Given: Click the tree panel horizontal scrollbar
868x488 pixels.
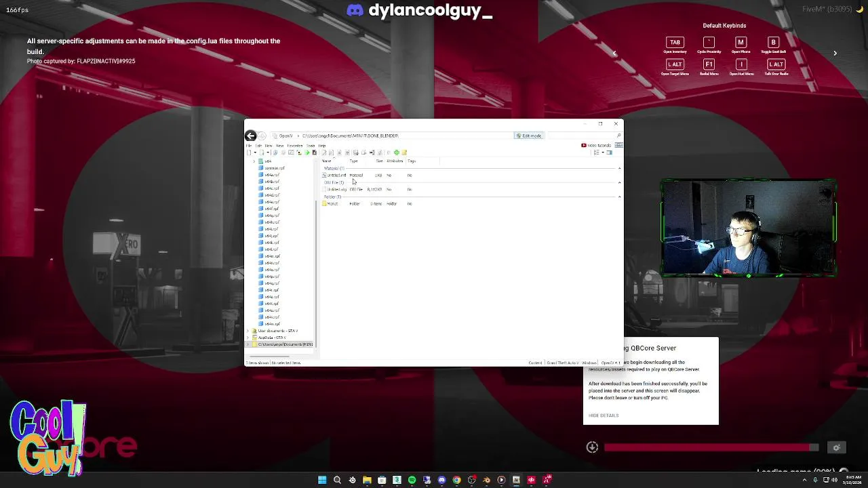Looking at the screenshot, I should click(x=270, y=357).
